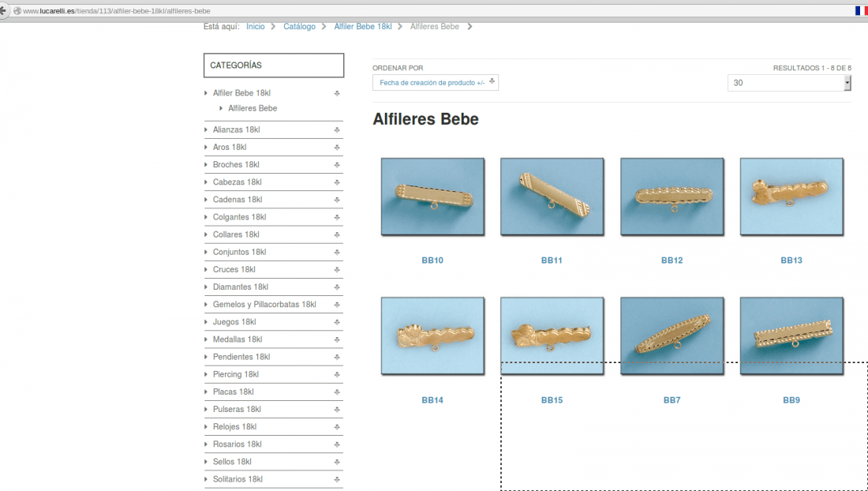Expand plus icon next to Diamantes 18kl
Viewport: 868px width, 491px height.
pos(337,287)
